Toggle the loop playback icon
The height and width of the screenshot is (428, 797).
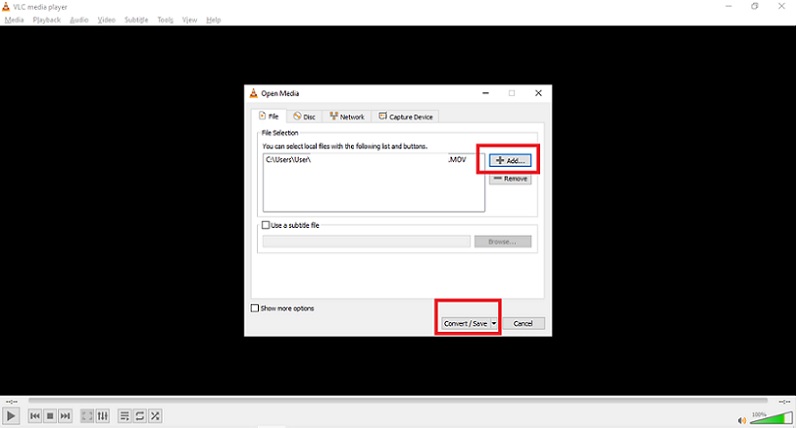point(140,416)
